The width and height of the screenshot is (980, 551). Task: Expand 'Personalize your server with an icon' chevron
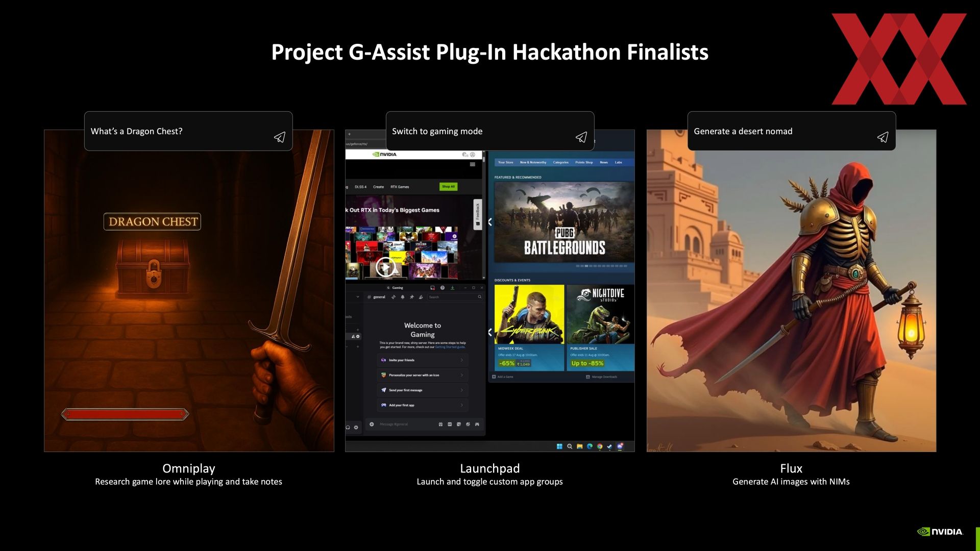coord(462,375)
